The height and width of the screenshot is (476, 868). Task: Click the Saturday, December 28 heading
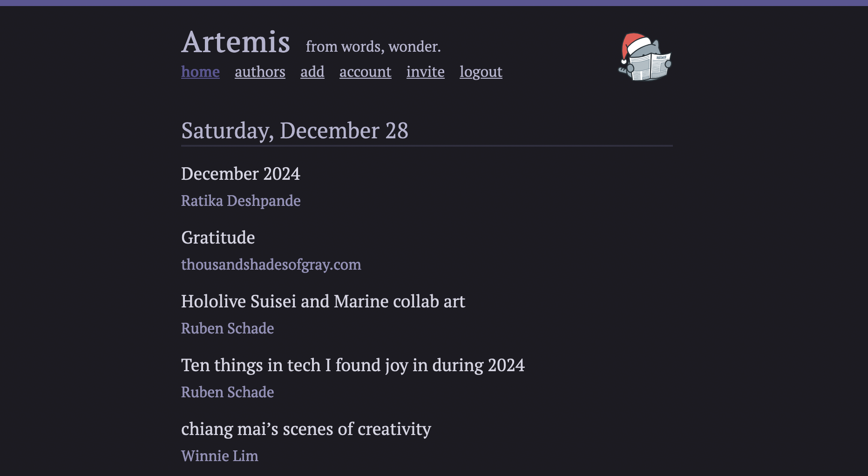click(x=294, y=130)
